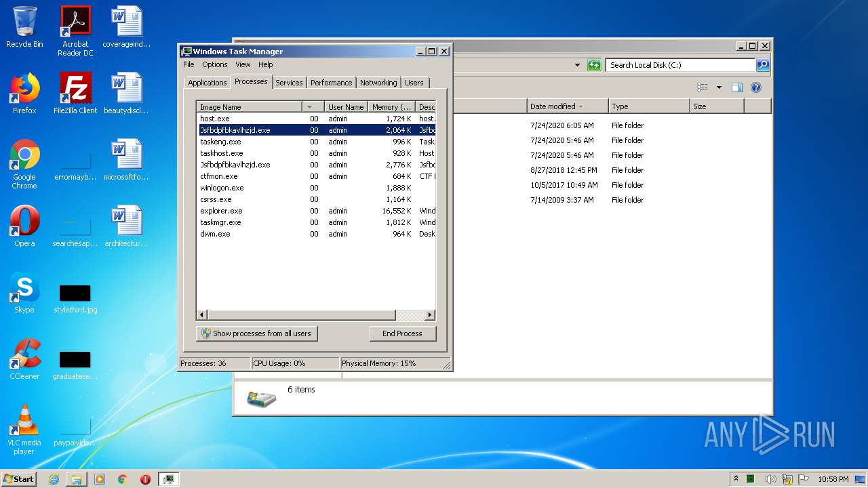Viewport: 868px width, 488px height.
Task: Click the clock showing 10:58 PM
Action: (833, 479)
